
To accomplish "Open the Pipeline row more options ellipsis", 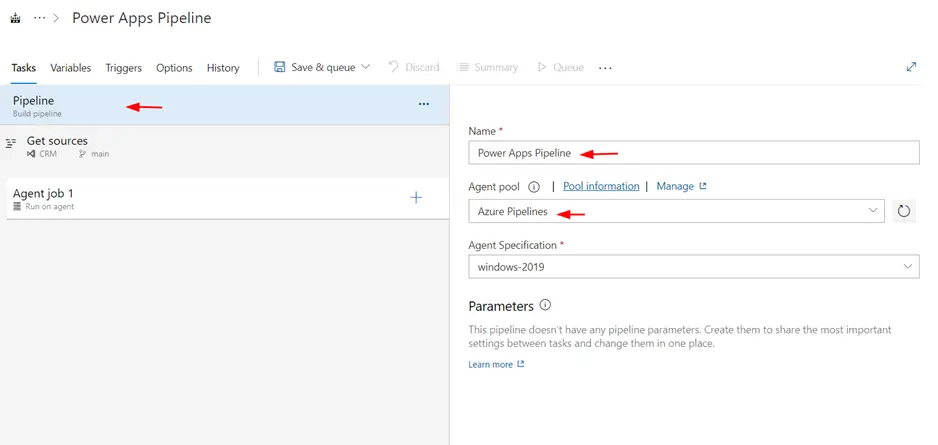I will pos(424,104).
